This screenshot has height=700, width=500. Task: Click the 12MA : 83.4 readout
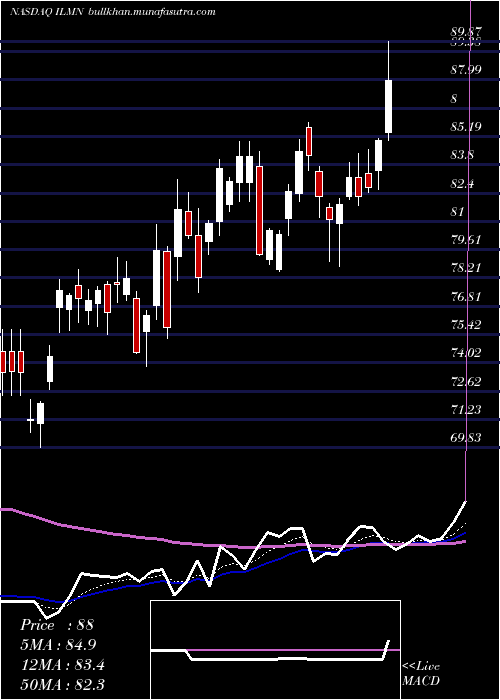click(x=62, y=665)
